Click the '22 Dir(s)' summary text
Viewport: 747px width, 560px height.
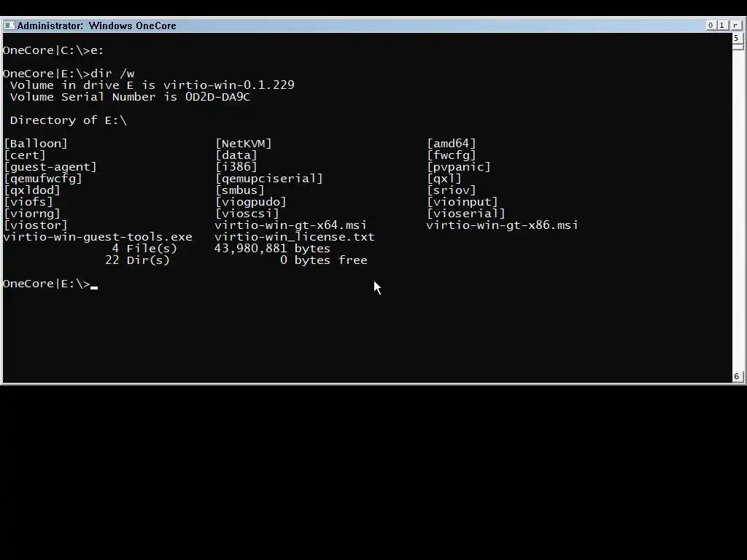coord(137,260)
